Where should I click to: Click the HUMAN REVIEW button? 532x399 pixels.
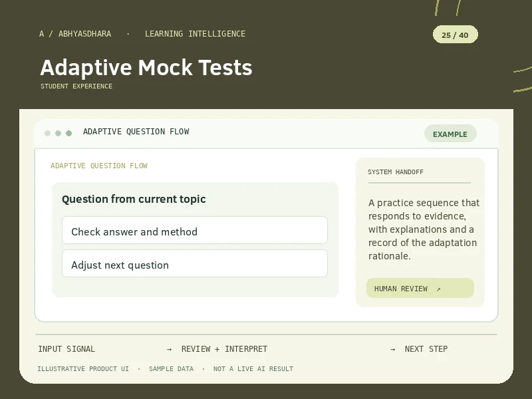point(420,288)
